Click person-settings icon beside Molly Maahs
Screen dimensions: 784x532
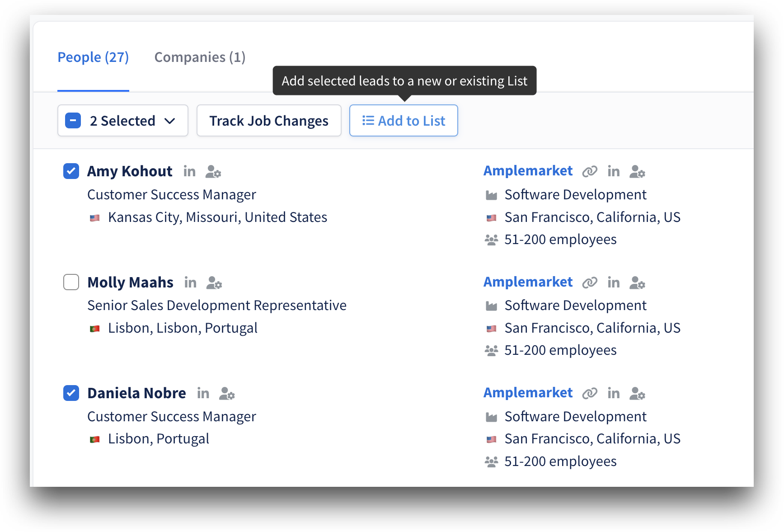point(214,282)
